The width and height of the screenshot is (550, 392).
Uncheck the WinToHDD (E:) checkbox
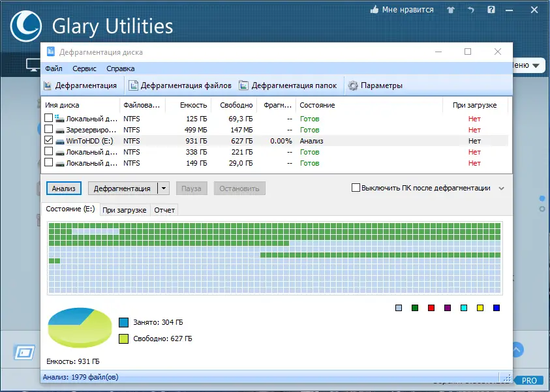(x=49, y=140)
